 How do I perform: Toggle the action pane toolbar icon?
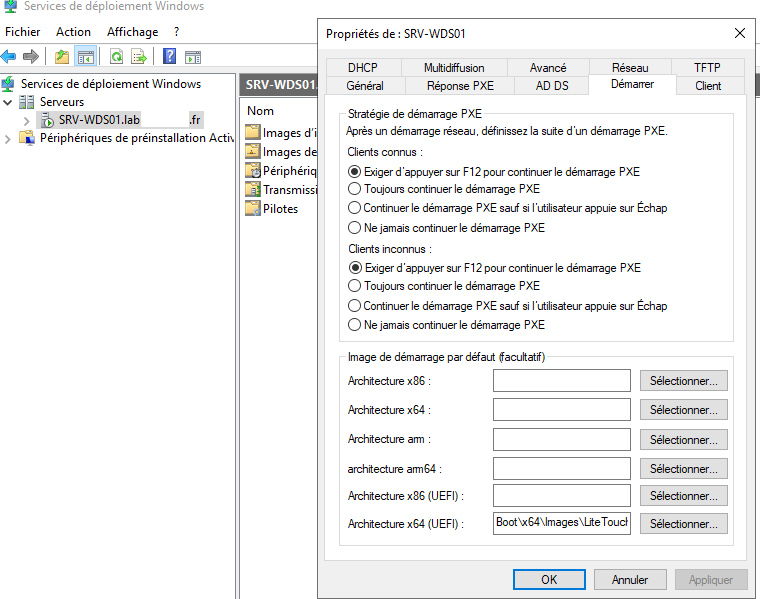point(193,57)
